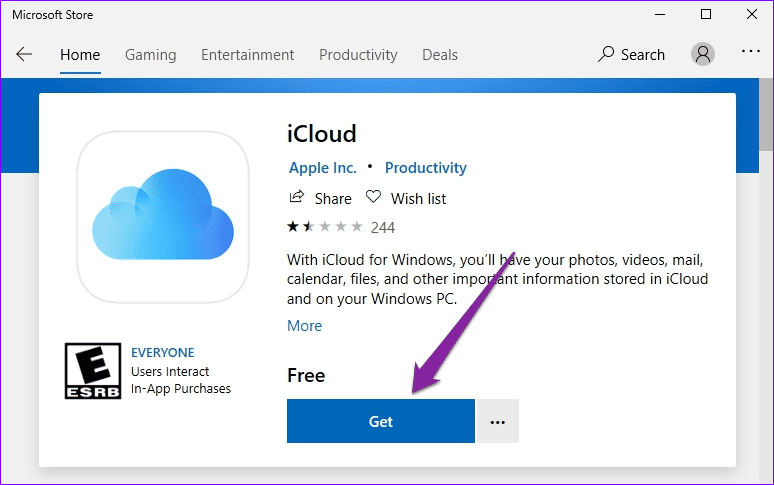Viewport: 774px width, 485px height.
Task: Add to Wish list via heart icon
Action: (x=373, y=197)
